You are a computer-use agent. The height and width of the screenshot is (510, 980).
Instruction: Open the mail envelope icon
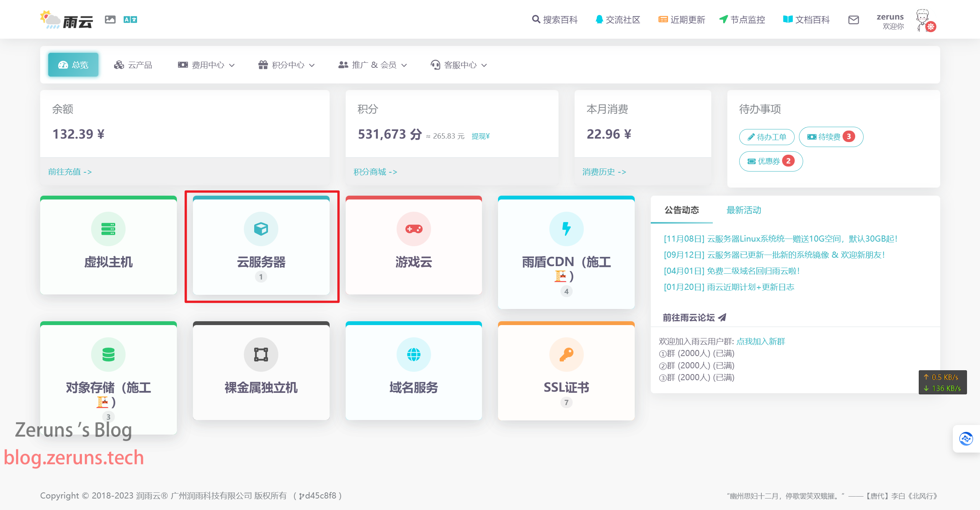point(853,20)
